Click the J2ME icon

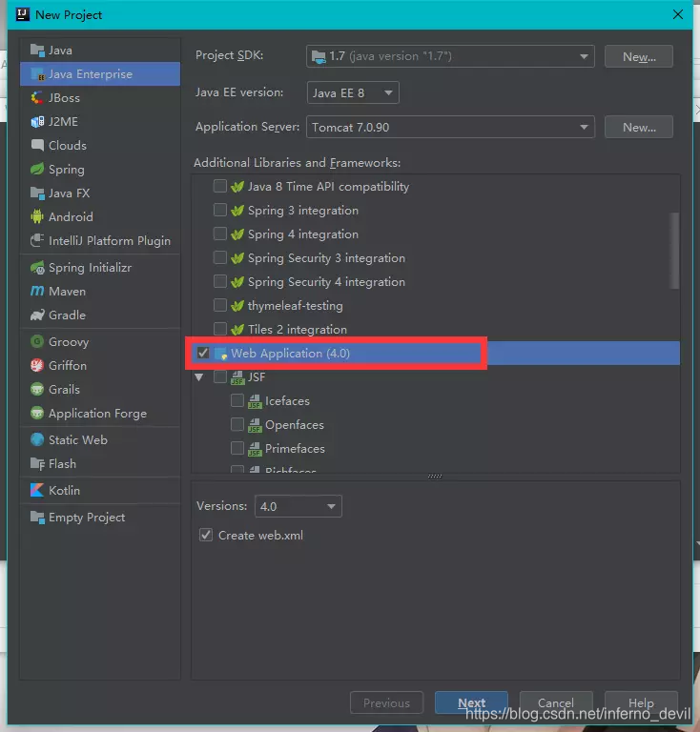tap(37, 121)
